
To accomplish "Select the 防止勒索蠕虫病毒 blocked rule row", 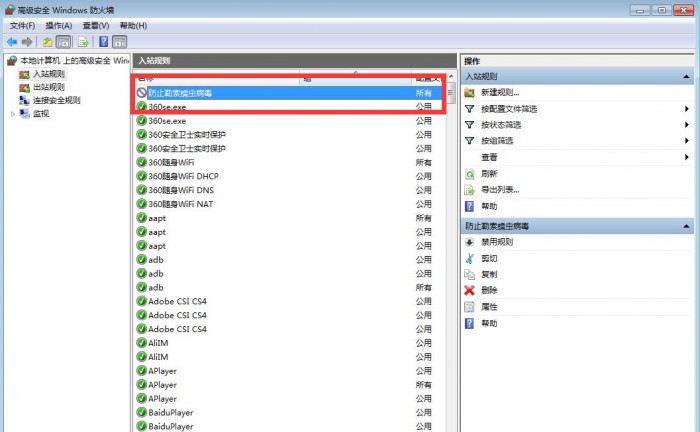I will (289, 93).
